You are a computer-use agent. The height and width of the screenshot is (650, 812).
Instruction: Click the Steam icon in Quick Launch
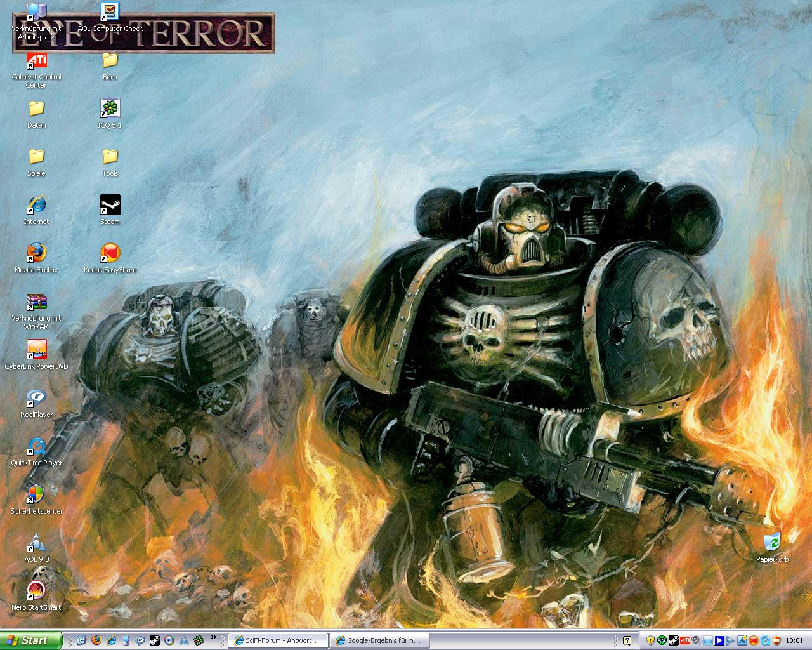tap(155, 640)
